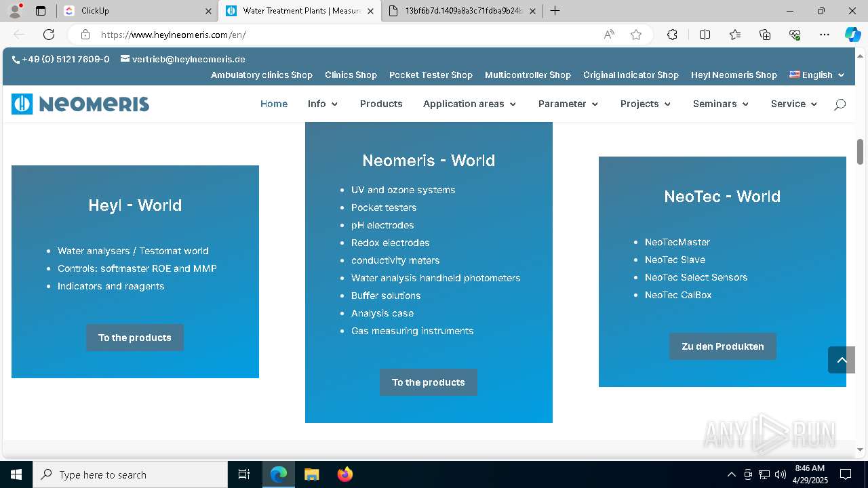Click the scroll-to-top arrow button
The image size is (868, 488).
point(842,360)
